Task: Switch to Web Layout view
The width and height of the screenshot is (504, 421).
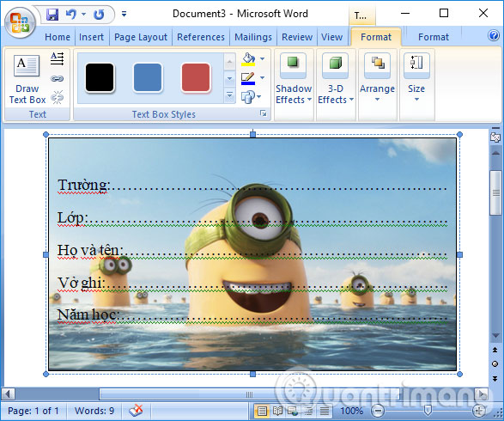Action: click(293, 411)
